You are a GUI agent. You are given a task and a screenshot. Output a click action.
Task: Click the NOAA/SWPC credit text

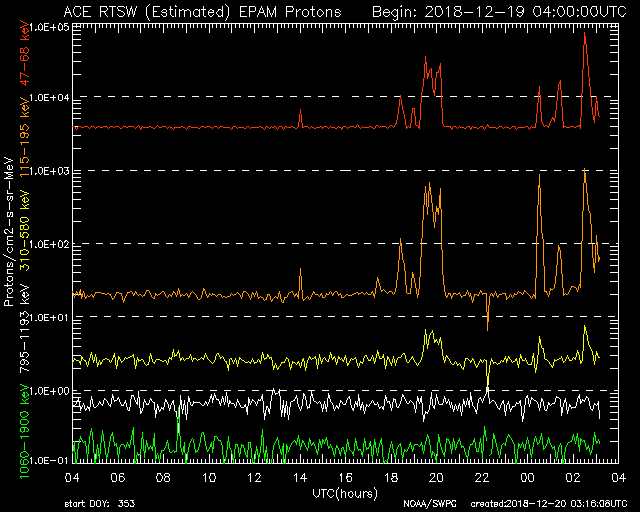click(426, 505)
